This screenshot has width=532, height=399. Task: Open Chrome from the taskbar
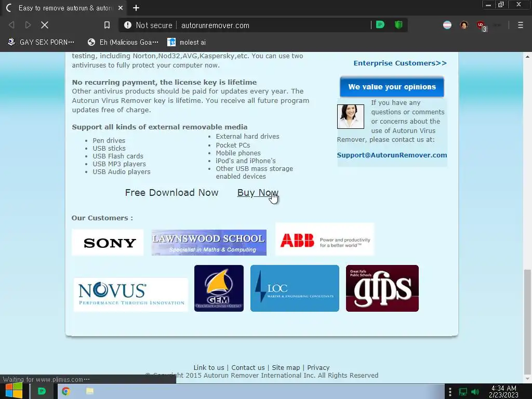66,391
